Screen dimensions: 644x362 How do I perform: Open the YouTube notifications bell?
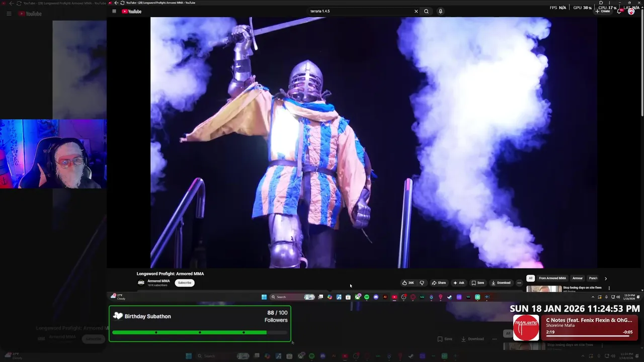tap(619, 11)
